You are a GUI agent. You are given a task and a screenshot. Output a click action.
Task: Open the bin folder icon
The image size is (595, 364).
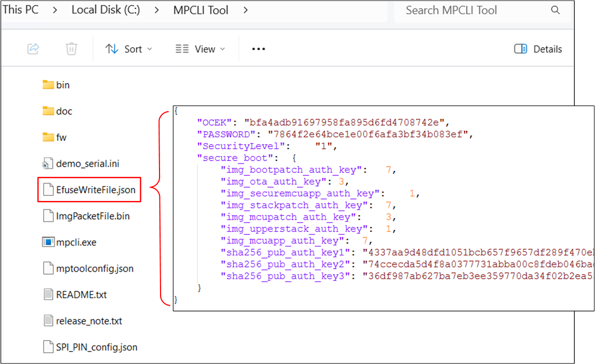pos(48,85)
